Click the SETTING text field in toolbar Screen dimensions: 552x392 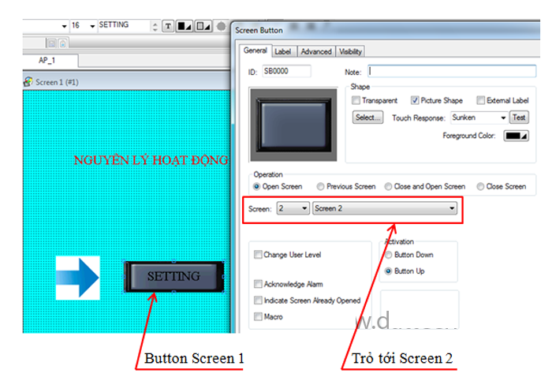click(125, 25)
